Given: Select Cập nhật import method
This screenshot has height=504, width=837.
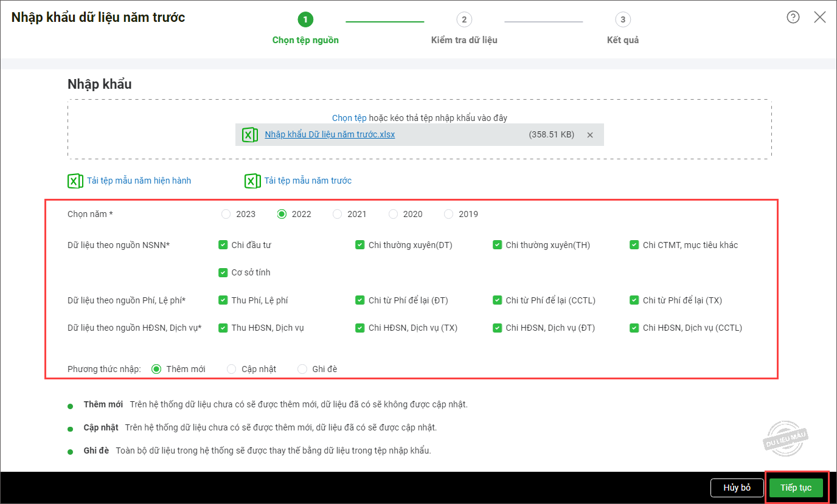Looking at the screenshot, I should [x=232, y=369].
